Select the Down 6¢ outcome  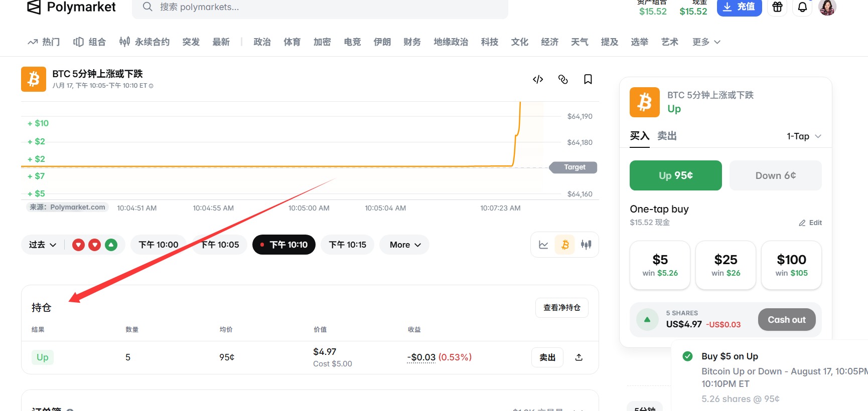(776, 175)
